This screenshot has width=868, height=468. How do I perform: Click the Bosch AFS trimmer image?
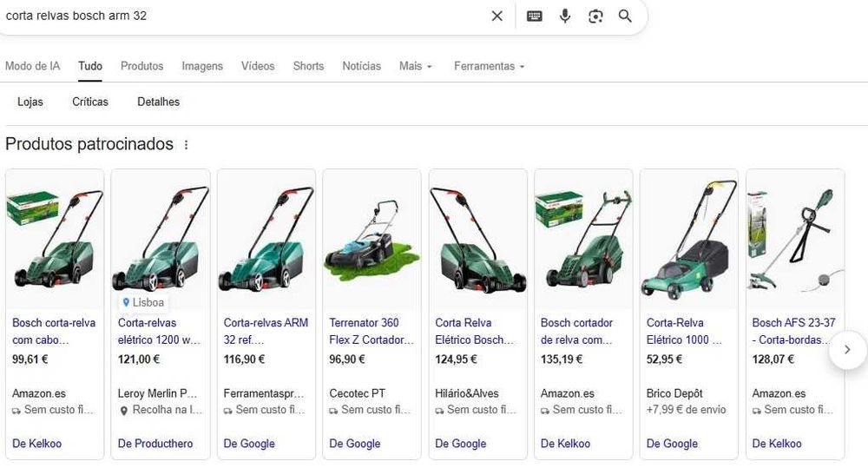[x=795, y=240]
